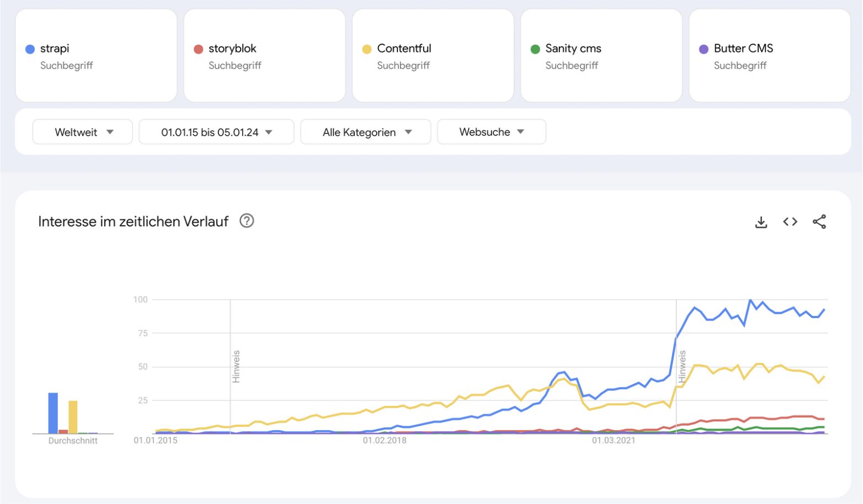Open the Websuche search type dropdown
The height and width of the screenshot is (504, 863).
492,132
